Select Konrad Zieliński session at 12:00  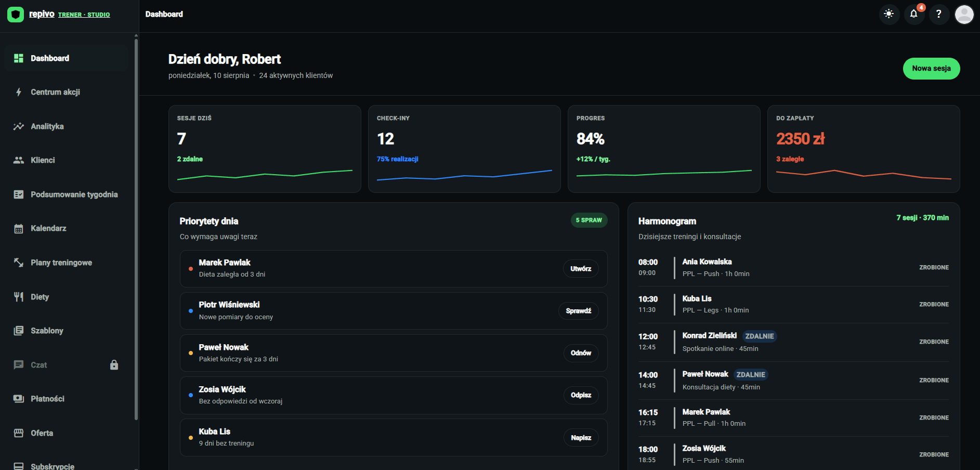793,342
